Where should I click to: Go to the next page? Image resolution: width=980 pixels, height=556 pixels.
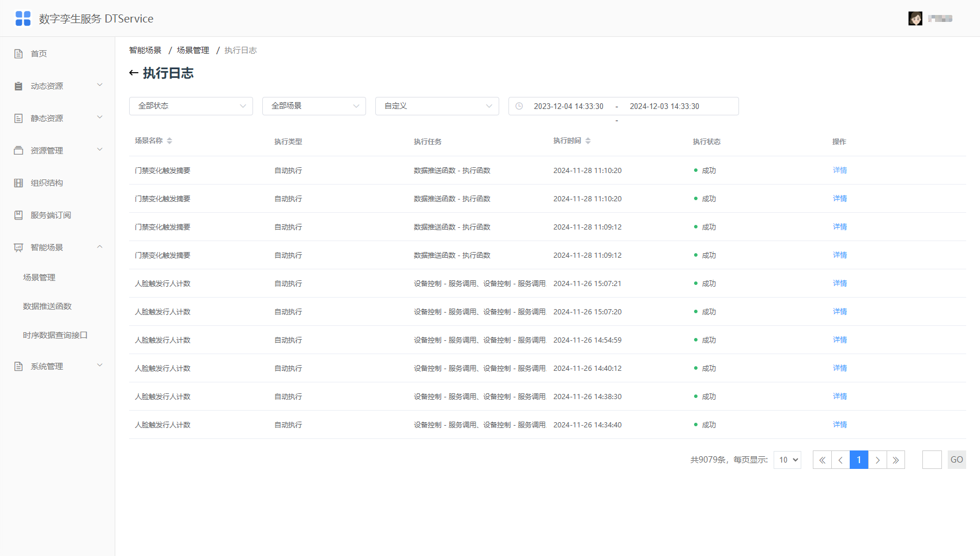[x=877, y=460]
